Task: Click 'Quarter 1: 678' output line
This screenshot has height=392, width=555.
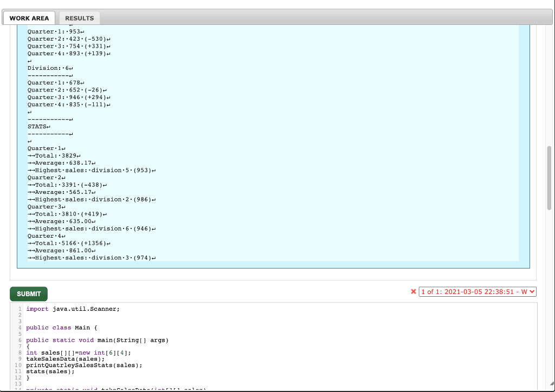Action: (56, 83)
